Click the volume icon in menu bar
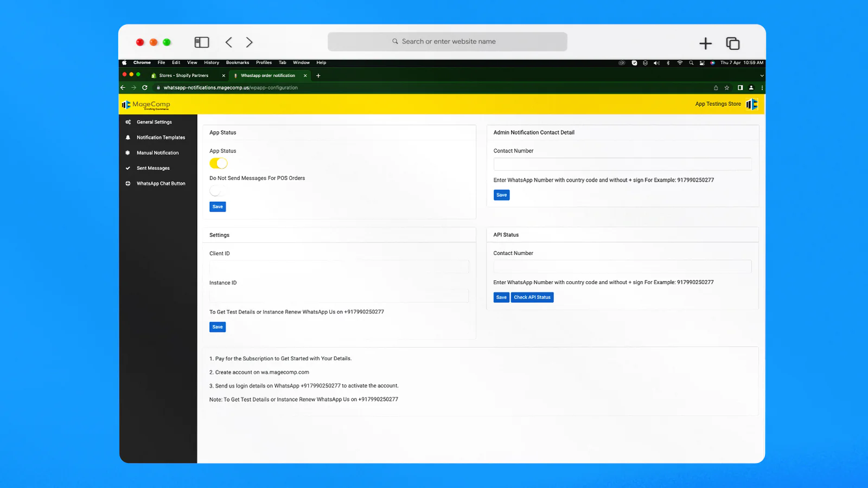The height and width of the screenshot is (488, 868). (656, 63)
